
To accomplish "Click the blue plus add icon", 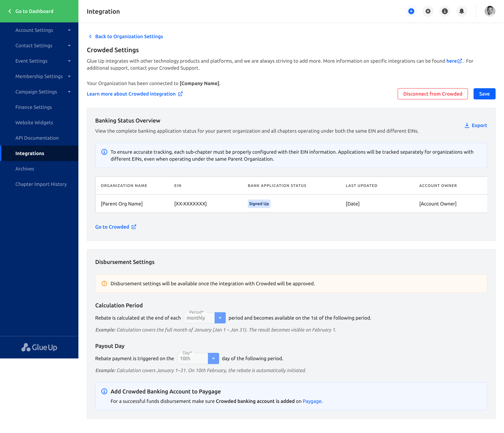I will click(411, 11).
